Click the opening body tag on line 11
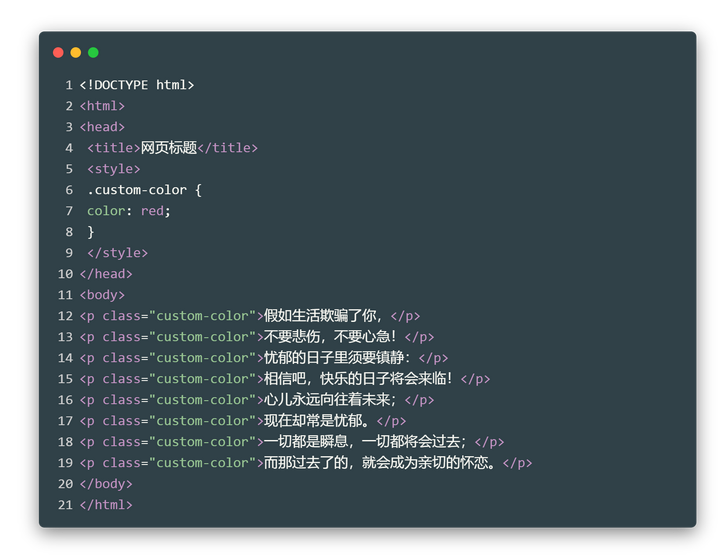The image size is (720, 559). click(x=102, y=295)
